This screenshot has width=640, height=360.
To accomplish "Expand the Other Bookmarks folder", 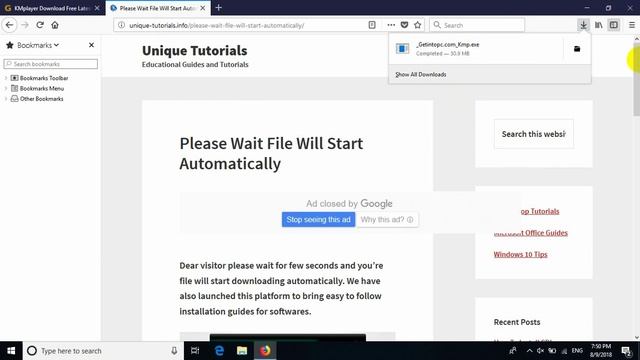I will [x=6, y=99].
